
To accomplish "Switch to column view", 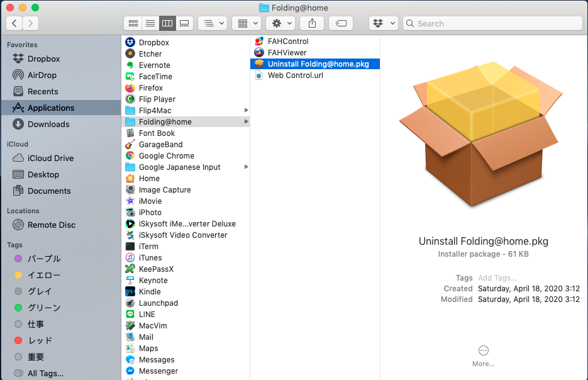I will pos(167,23).
